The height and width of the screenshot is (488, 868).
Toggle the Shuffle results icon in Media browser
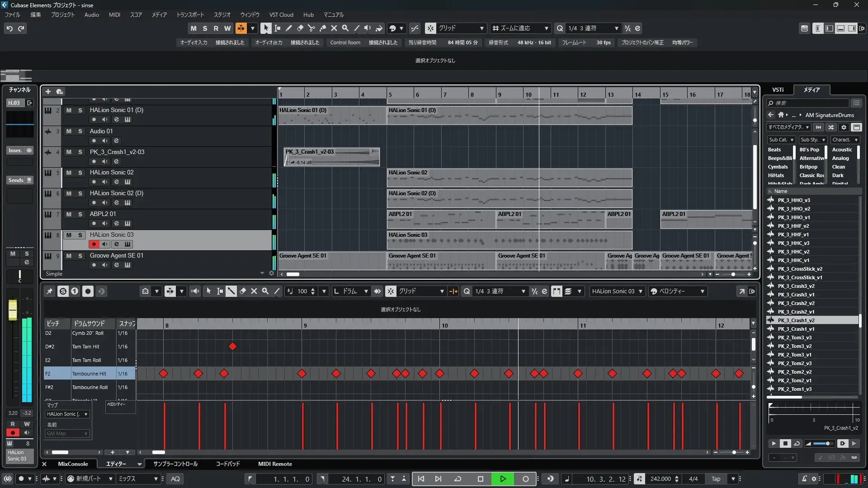click(831, 127)
